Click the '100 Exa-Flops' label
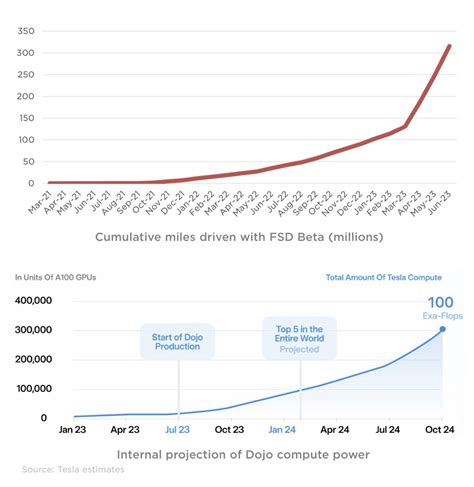 [442, 308]
